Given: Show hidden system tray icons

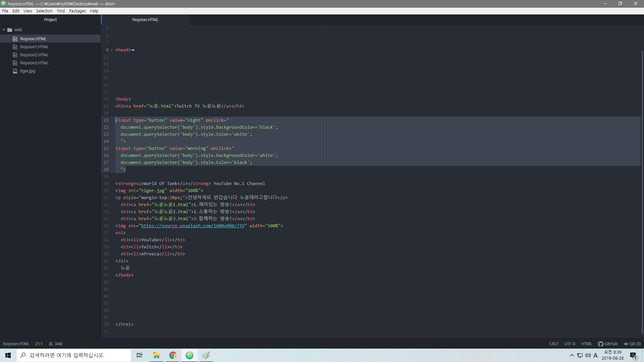Looking at the screenshot, I should (x=572, y=355).
